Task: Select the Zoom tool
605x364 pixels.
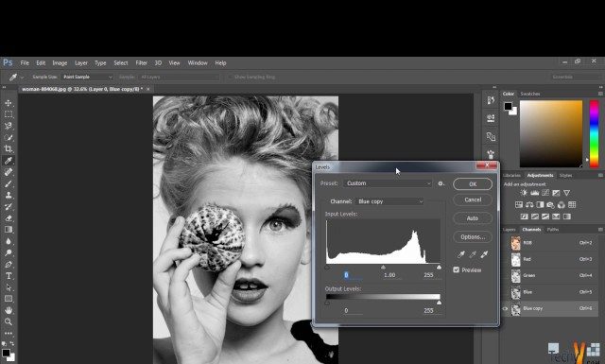Action: click(x=9, y=321)
